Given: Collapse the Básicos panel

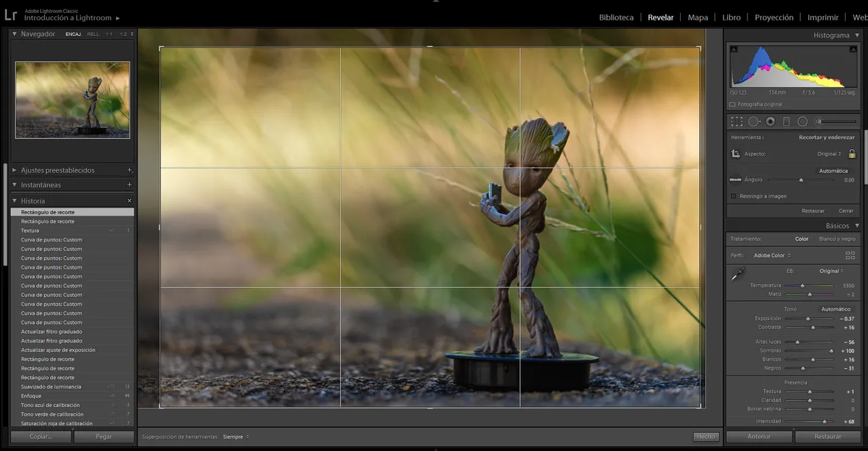Looking at the screenshot, I should pos(857,226).
